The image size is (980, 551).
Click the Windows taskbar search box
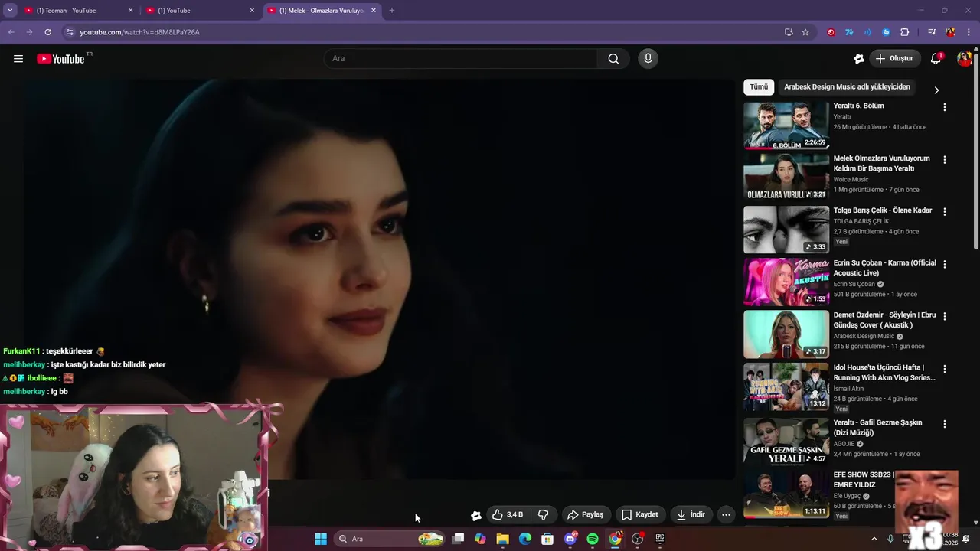pos(390,539)
